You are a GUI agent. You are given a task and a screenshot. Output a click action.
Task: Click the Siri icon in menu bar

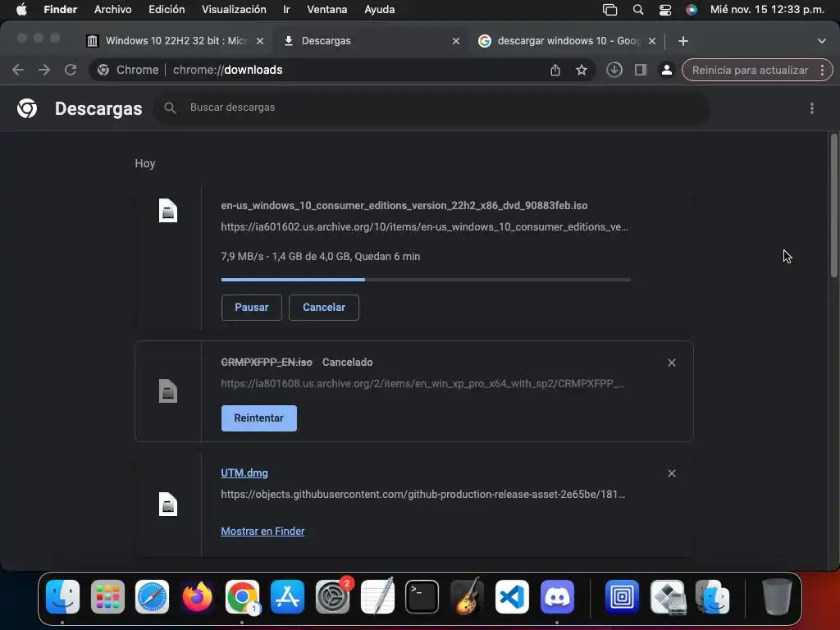[692, 10]
